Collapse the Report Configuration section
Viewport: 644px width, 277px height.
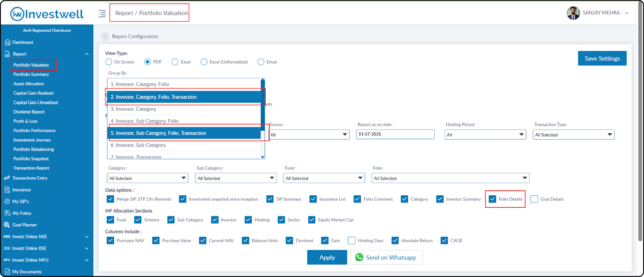[x=105, y=36]
